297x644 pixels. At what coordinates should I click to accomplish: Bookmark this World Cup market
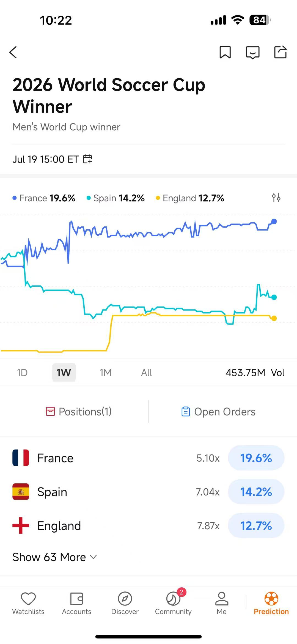coord(225,52)
